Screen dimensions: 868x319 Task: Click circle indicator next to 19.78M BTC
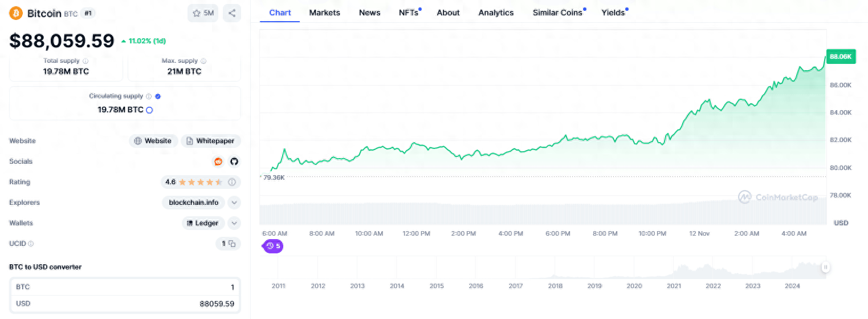point(149,110)
